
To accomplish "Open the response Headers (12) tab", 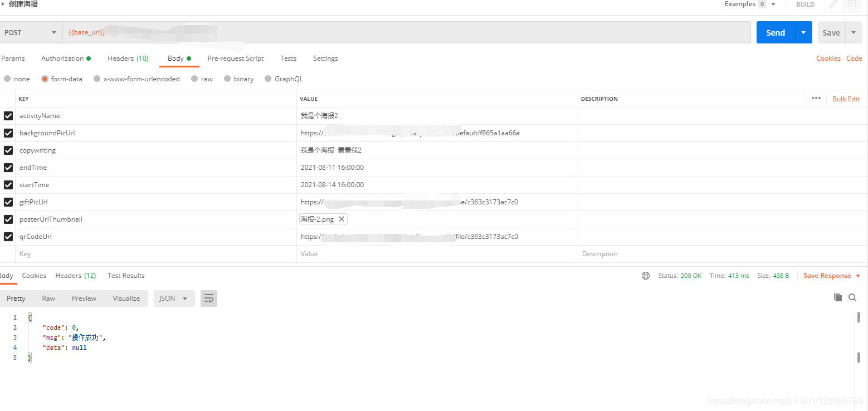I will (x=76, y=276).
